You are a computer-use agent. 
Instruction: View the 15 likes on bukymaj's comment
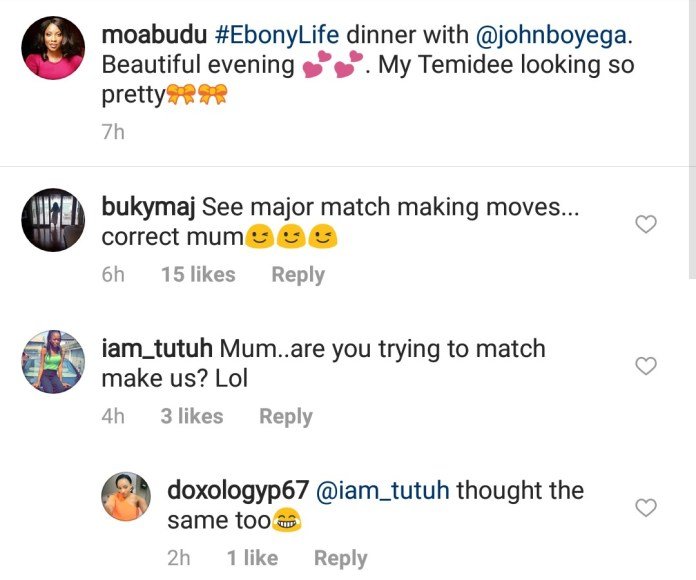[x=198, y=275]
